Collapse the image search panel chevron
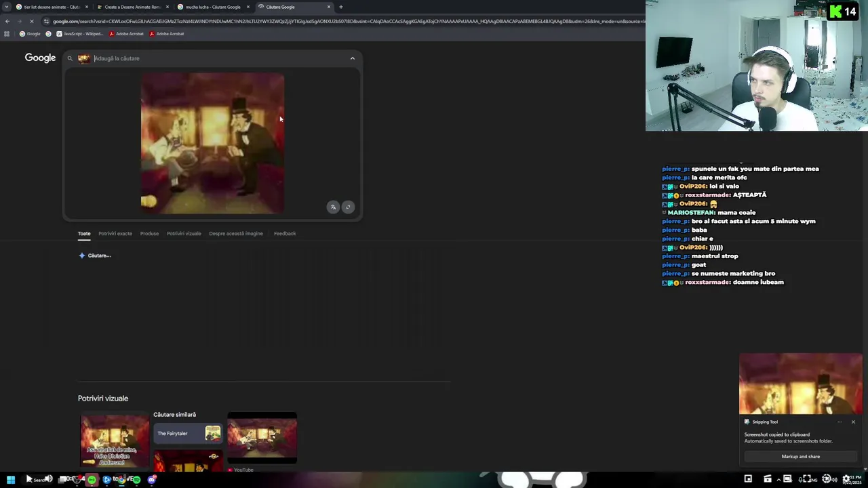The width and height of the screenshot is (868, 488). 352,58
